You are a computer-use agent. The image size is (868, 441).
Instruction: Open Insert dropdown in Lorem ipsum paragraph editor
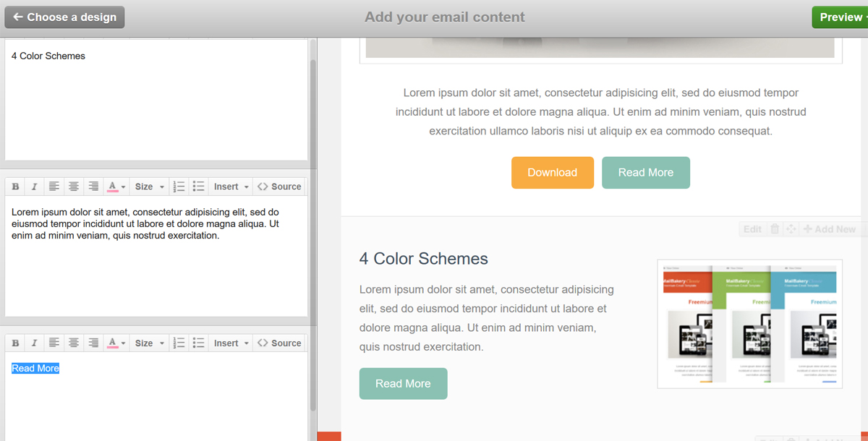coord(231,187)
